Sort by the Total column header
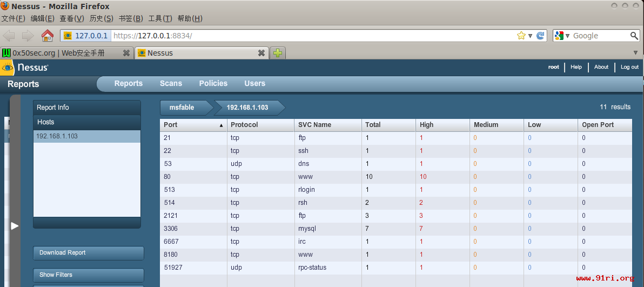Image resolution: width=644 pixels, height=287 pixels. tap(388, 125)
